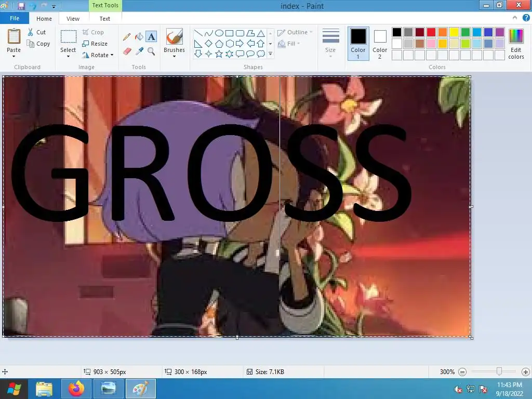Pick the Right triangle shape
Viewport: 532px width, 399px height.
pyautogui.click(x=198, y=44)
